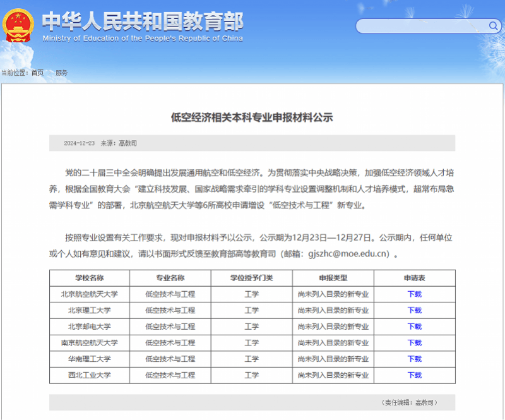Click the source text 来源：高教司
The image size is (505, 420).
click(119, 143)
